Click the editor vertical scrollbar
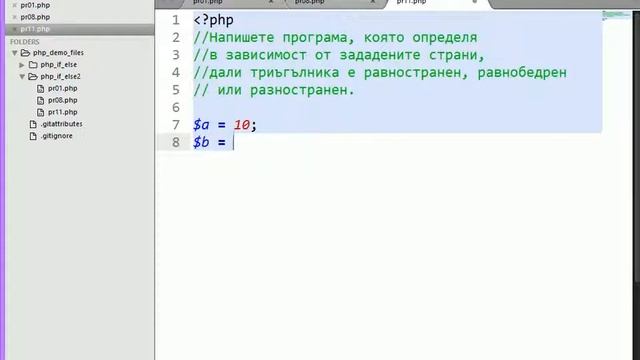The width and height of the screenshot is (640, 360). pyautogui.click(x=636, y=147)
